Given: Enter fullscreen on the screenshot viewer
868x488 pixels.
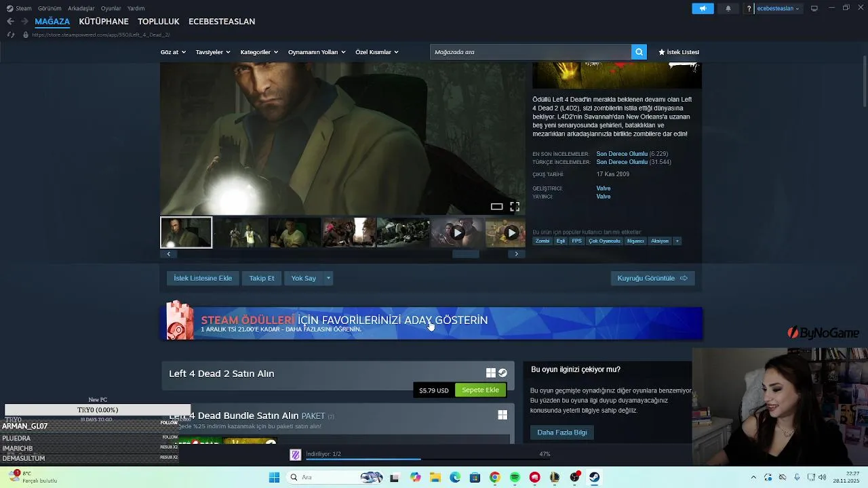Looking at the screenshot, I should pyautogui.click(x=515, y=207).
